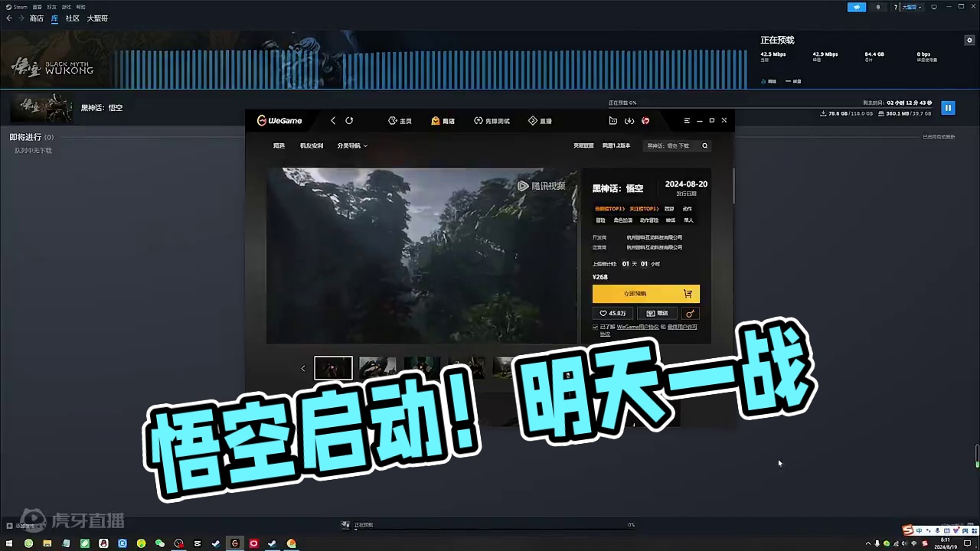The image size is (980, 551).
Task: Collapse carousel with the left arrow
Action: [303, 368]
